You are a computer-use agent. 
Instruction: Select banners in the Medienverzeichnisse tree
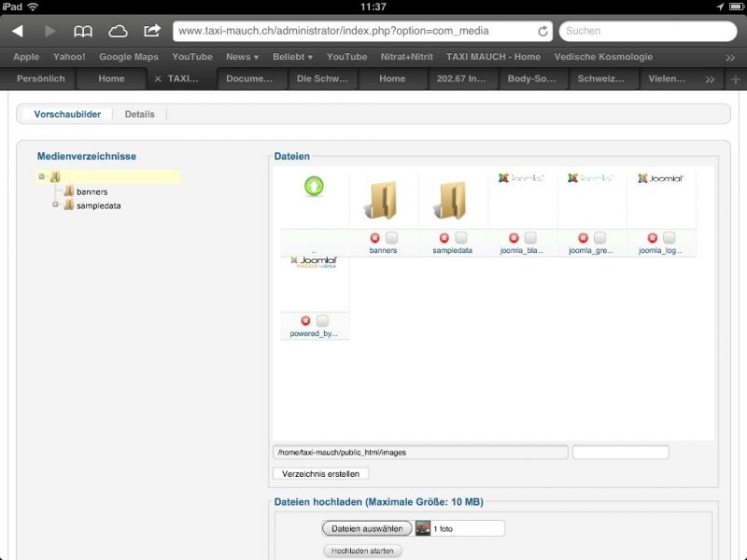point(92,192)
